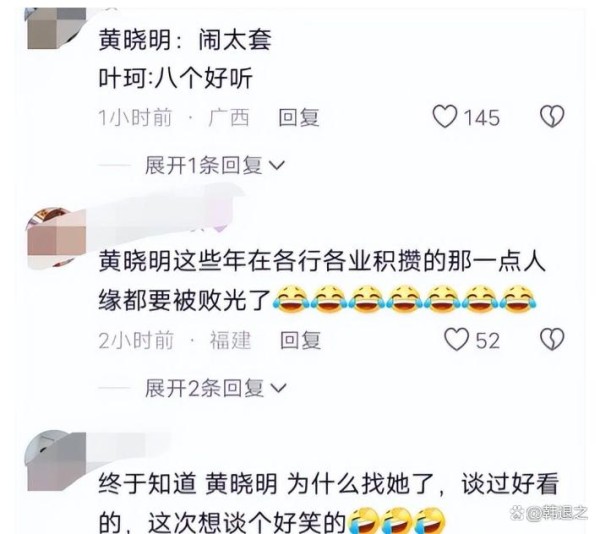
Task: Click the chevron next to 展开1条回复
Action: click(277, 166)
